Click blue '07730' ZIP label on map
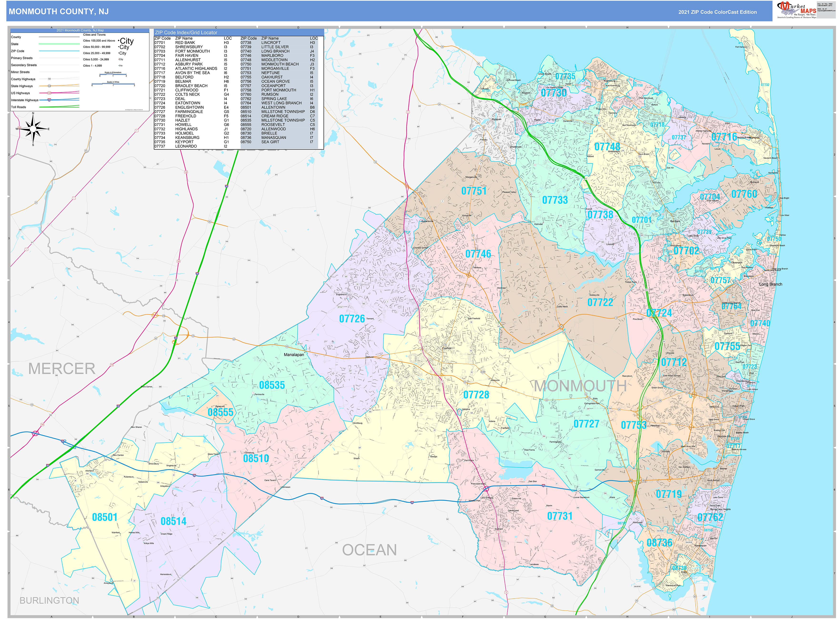The width and height of the screenshot is (840, 619). pos(554,93)
